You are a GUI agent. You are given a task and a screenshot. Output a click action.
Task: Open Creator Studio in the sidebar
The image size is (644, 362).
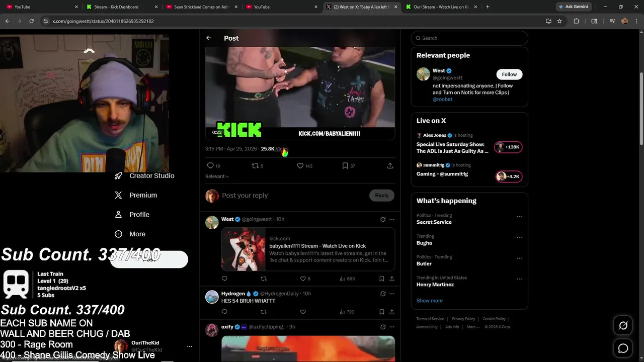tap(144, 176)
